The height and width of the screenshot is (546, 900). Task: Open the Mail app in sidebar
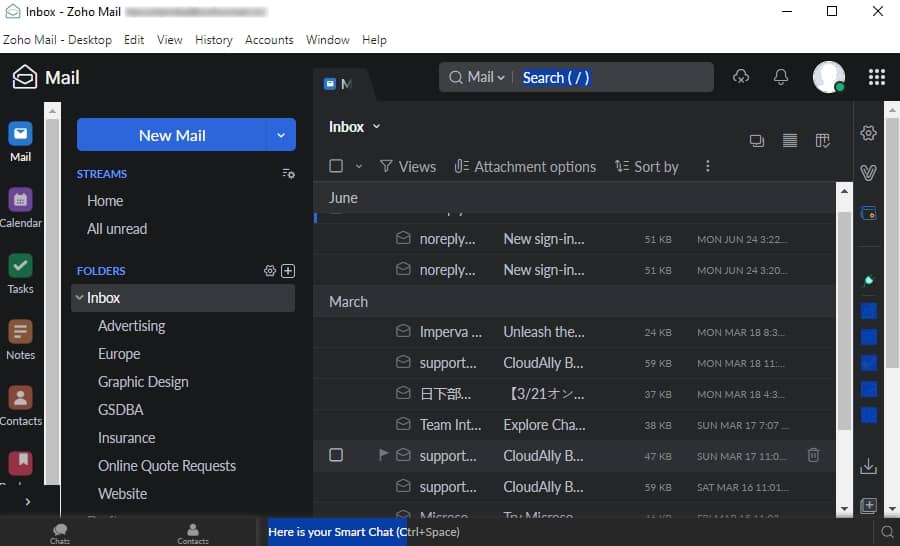click(x=20, y=142)
